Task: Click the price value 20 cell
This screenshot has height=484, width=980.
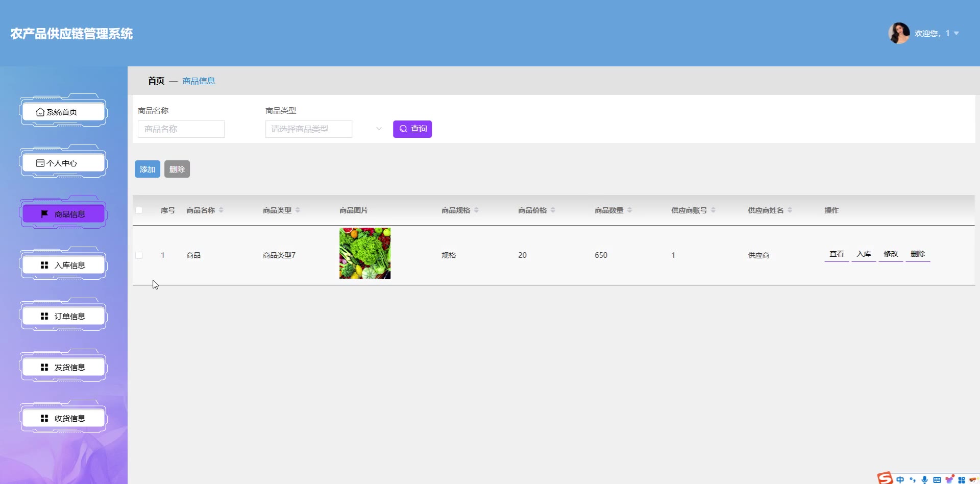Action: tap(522, 255)
